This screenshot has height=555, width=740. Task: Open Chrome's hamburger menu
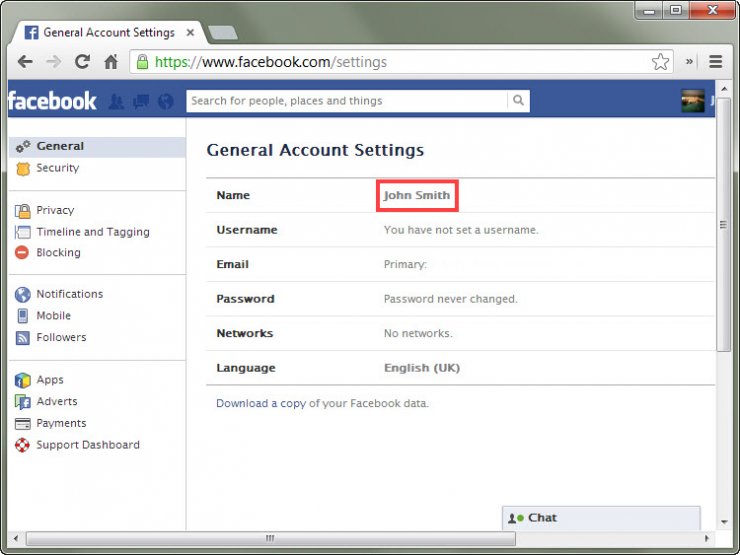tap(715, 62)
